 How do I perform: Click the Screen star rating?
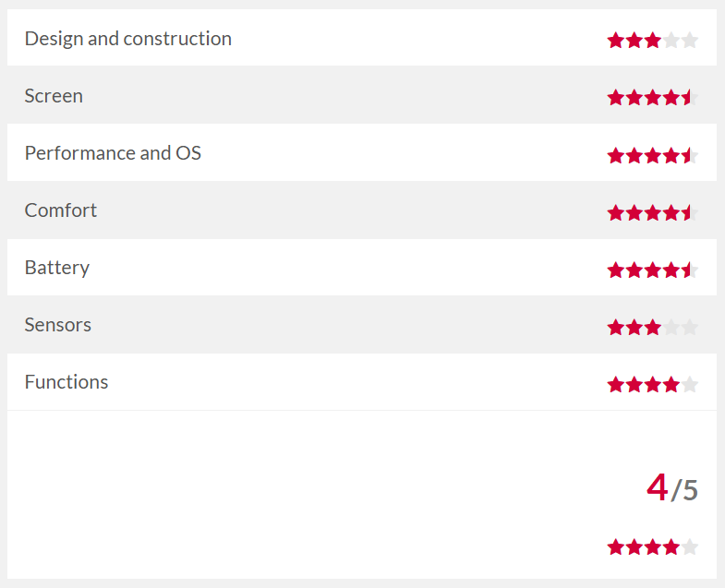coord(652,97)
